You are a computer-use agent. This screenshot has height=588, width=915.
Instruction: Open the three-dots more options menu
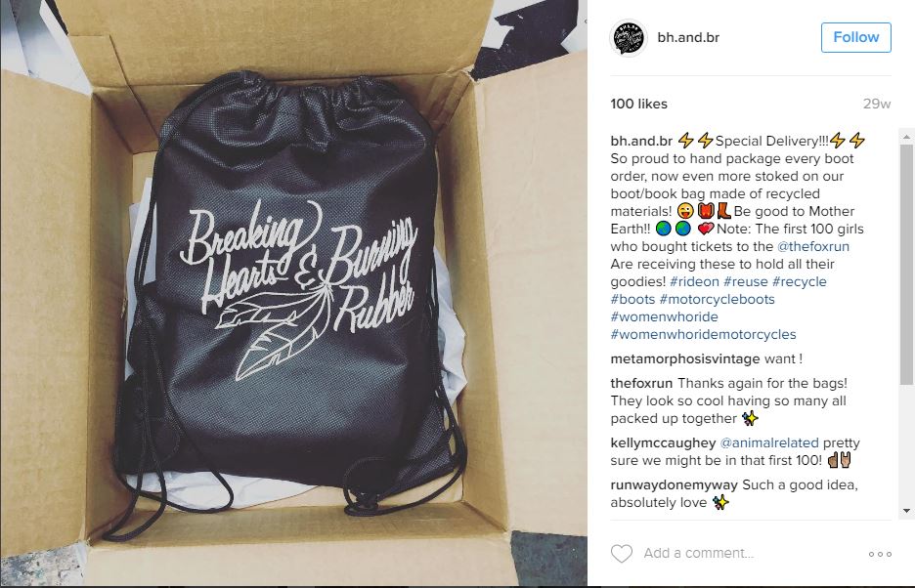click(880, 554)
